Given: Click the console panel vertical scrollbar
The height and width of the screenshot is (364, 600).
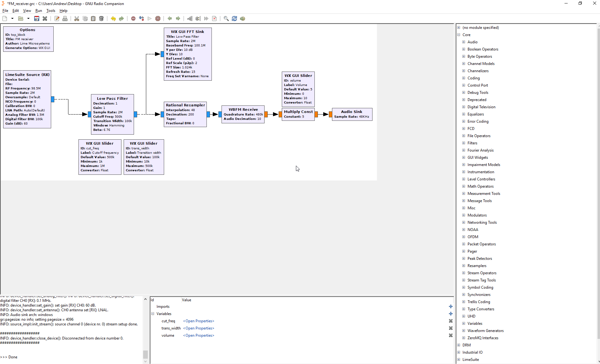Looking at the screenshot, I should point(145,354).
